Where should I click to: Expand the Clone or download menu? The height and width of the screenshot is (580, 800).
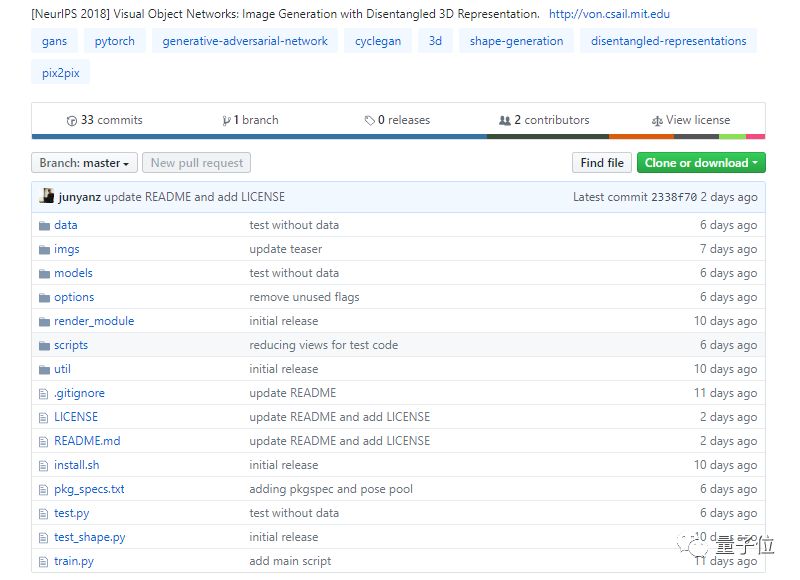pos(701,163)
